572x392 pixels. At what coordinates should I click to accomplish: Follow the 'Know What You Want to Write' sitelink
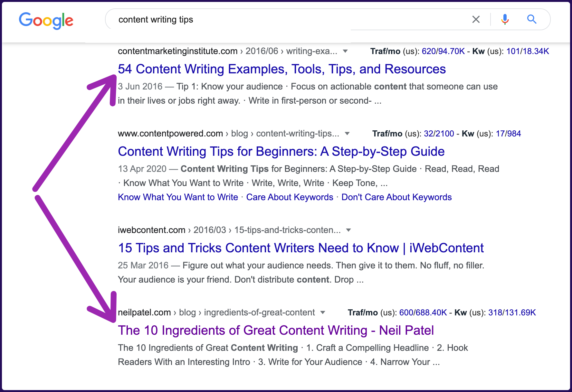click(178, 197)
